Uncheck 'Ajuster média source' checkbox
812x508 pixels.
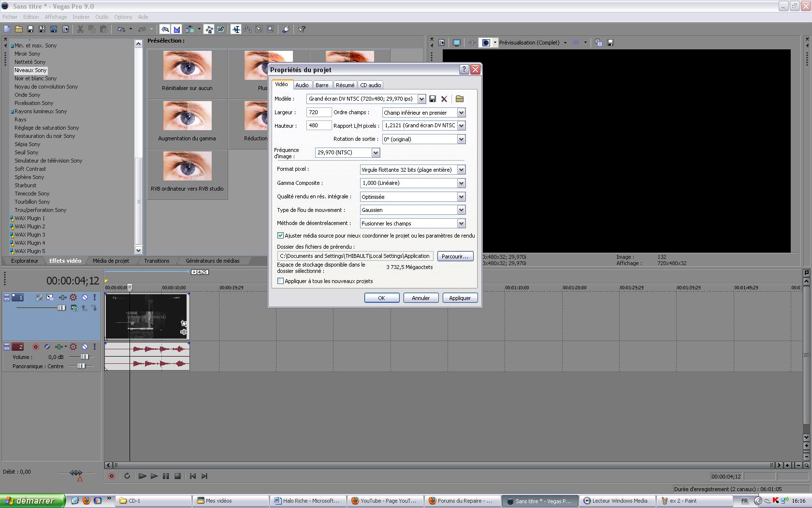point(280,236)
